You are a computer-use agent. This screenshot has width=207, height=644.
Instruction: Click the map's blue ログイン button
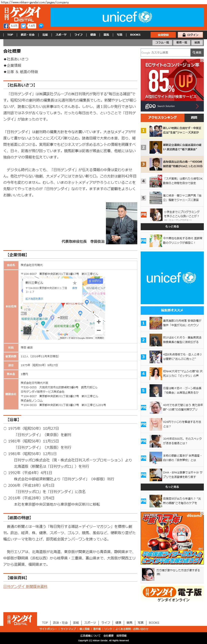95,281
